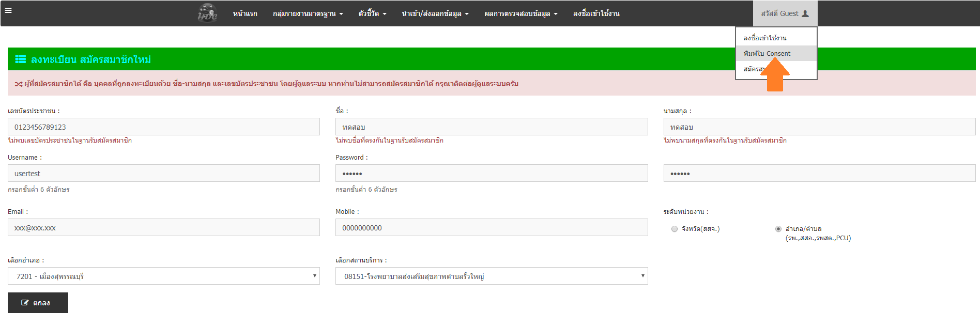Select the จังหวัด(สสจ.) radio option

click(674, 229)
